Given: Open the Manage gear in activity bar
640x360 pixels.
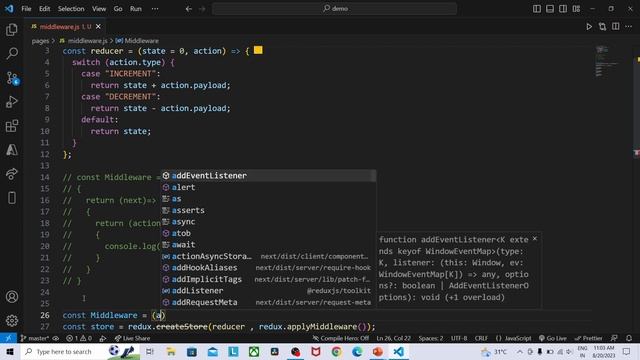Looking at the screenshot, I should click(x=12, y=320).
